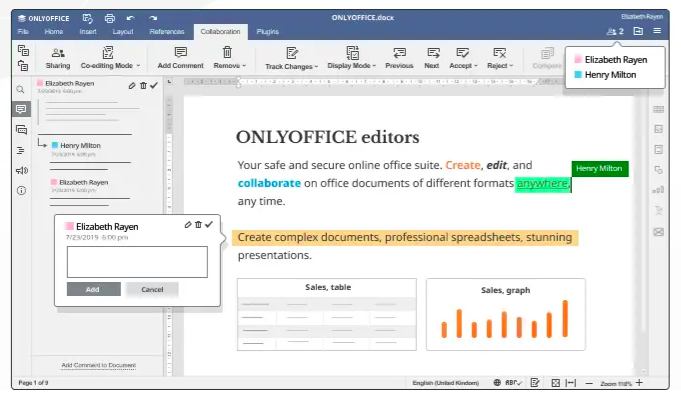Open file location icon in the header
681x401 pixels.
[638, 31]
